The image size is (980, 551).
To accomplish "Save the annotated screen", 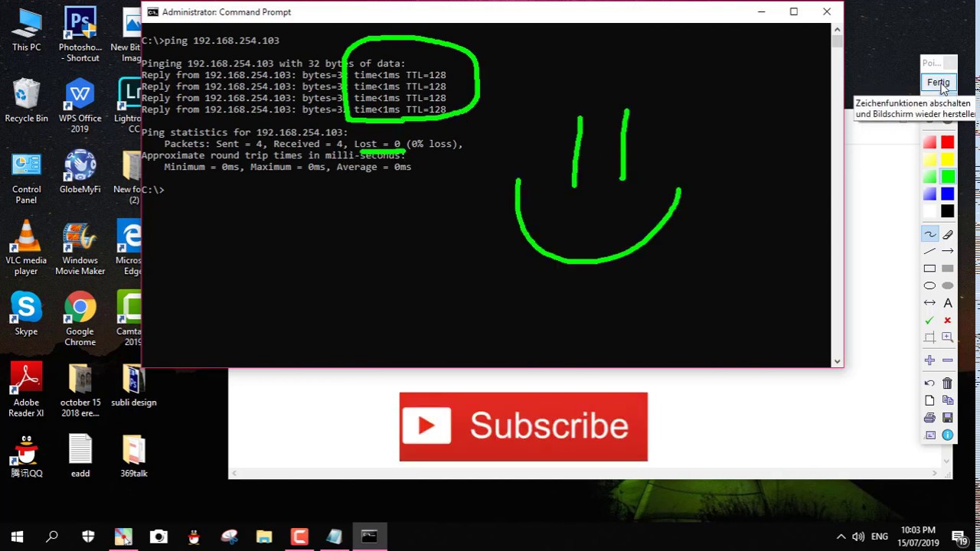I will (x=948, y=416).
